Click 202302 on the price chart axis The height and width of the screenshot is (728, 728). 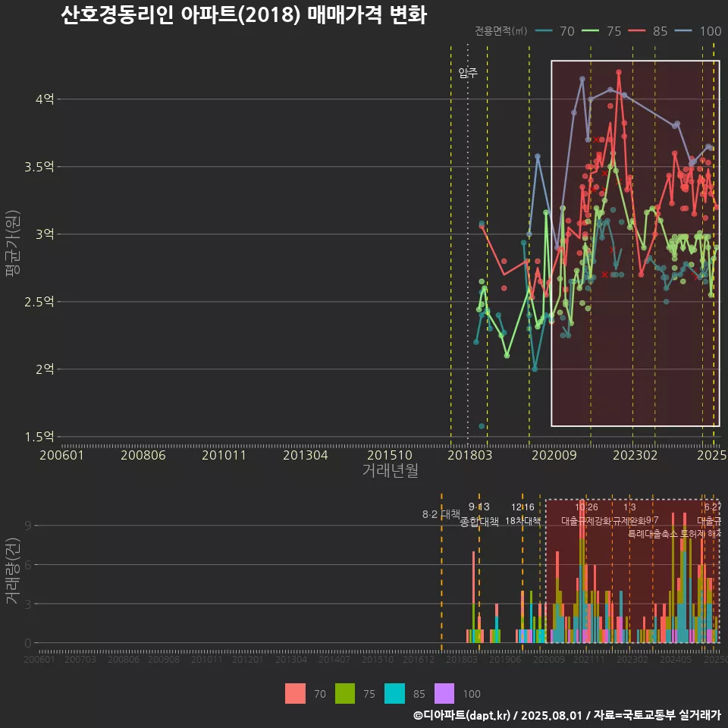(635, 455)
